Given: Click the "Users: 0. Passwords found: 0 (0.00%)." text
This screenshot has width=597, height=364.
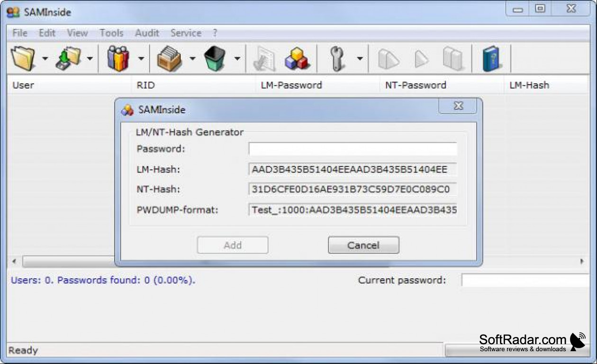Looking at the screenshot, I should click(103, 280).
